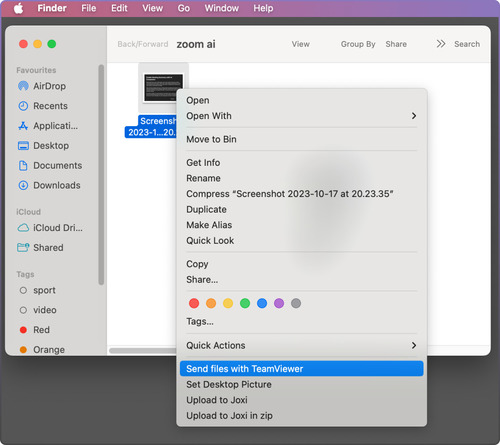Expand the Quick Actions submenu arrow
500x445 pixels.
click(414, 346)
